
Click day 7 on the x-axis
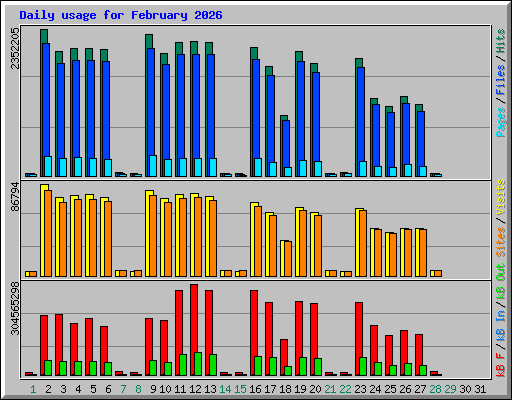coord(123,389)
